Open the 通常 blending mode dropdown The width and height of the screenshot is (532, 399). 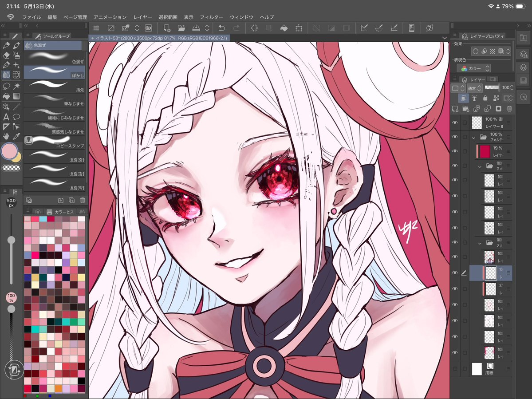pos(474,88)
